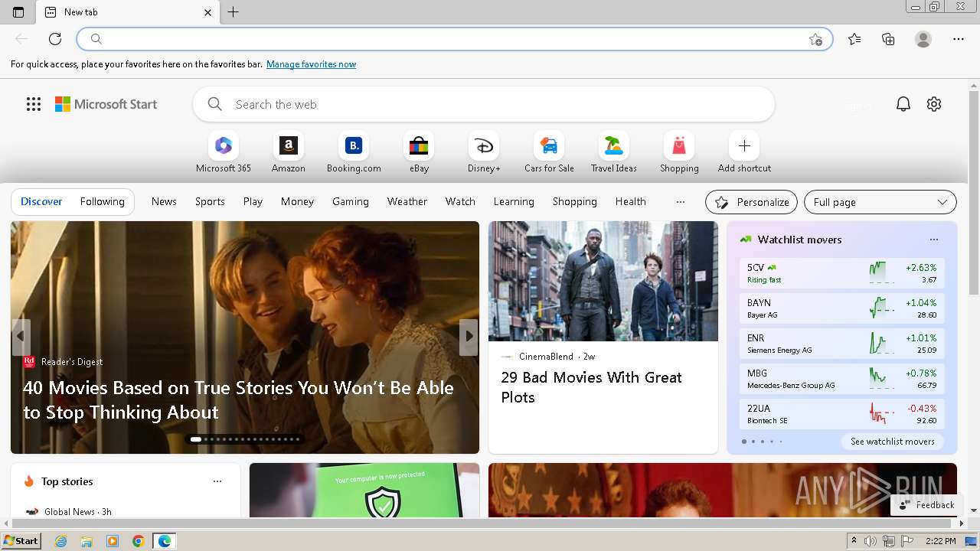Add this page to favorites star
This screenshot has height=551, width=980.
(x=815, y=39)
